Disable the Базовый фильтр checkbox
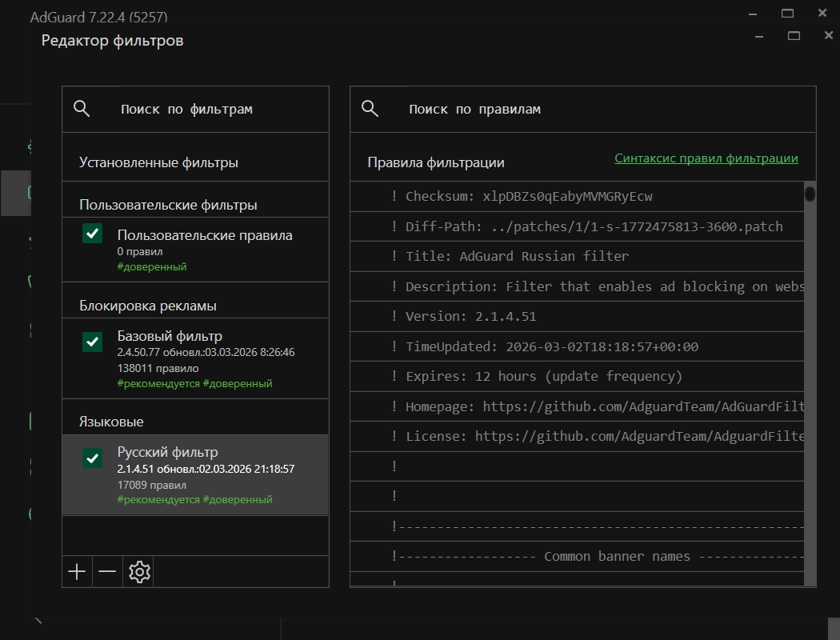The image size is (840, 640). click(93, 342)
